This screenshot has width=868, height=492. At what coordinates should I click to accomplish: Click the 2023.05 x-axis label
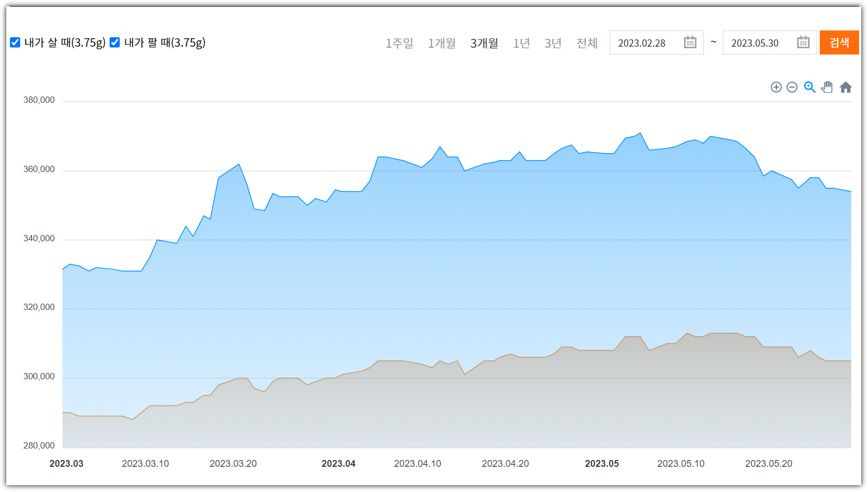click(x=602, y=464)
